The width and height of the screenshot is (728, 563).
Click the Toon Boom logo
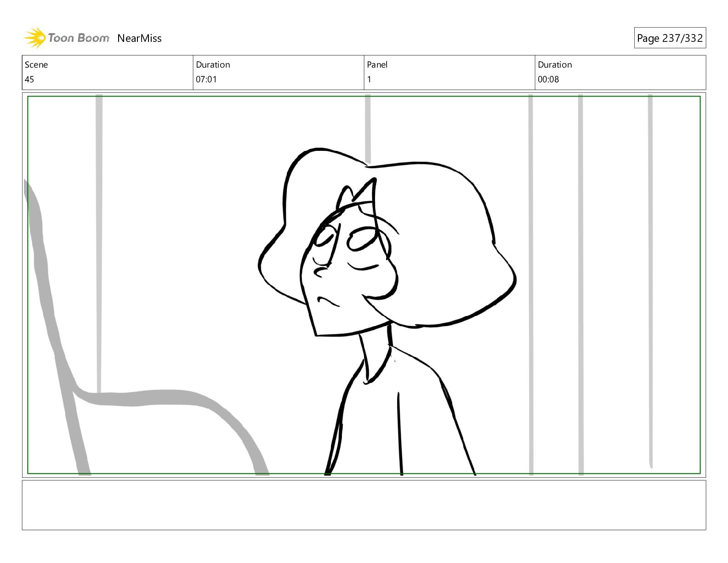tap(67, 38)
